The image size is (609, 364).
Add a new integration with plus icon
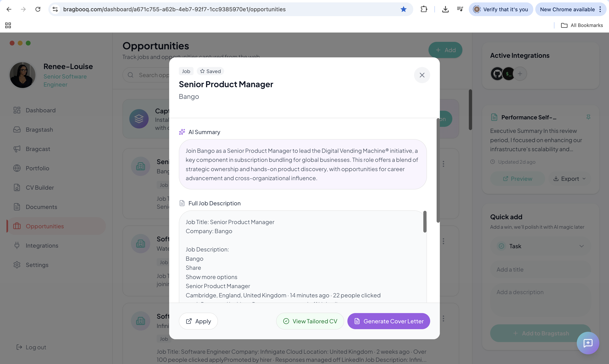pyautogui.click(x=520, y=73)
